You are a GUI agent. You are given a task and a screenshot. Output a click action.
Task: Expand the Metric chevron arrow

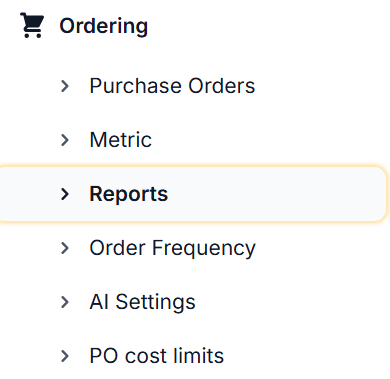tap(65, 140)
